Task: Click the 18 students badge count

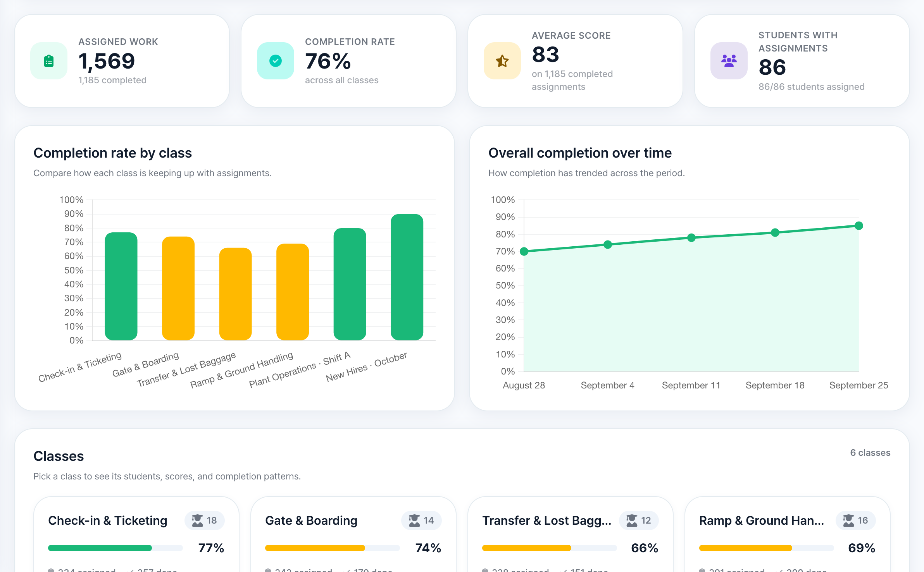Action: click(x=212, y=520)
